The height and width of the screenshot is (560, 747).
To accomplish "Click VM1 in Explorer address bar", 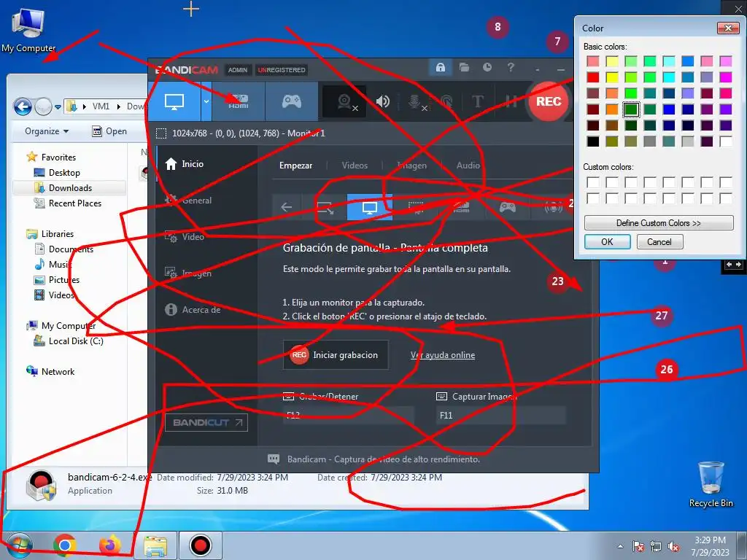I will [x=101, y=106].
